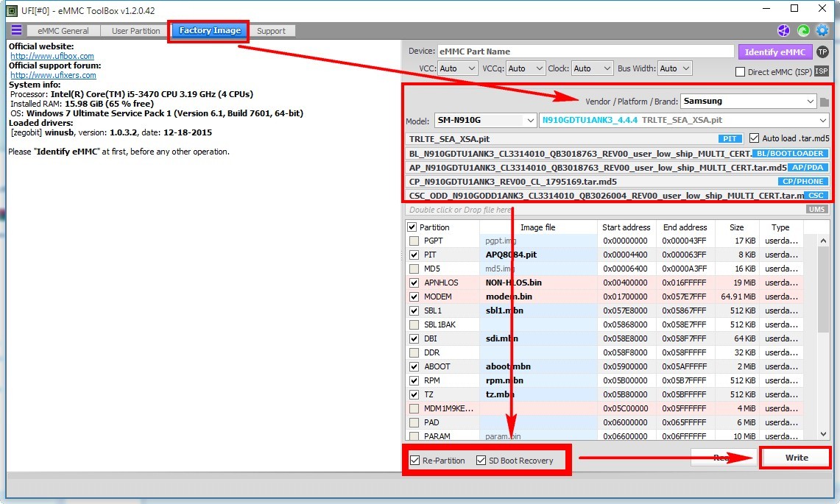Viewport: 840px width, 504px height.
Task: Check the PARAM partition checkbox
Action: [x=414, y=436]
